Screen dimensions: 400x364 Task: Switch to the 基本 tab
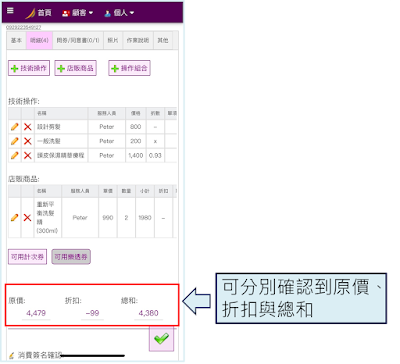coord(16,40)
